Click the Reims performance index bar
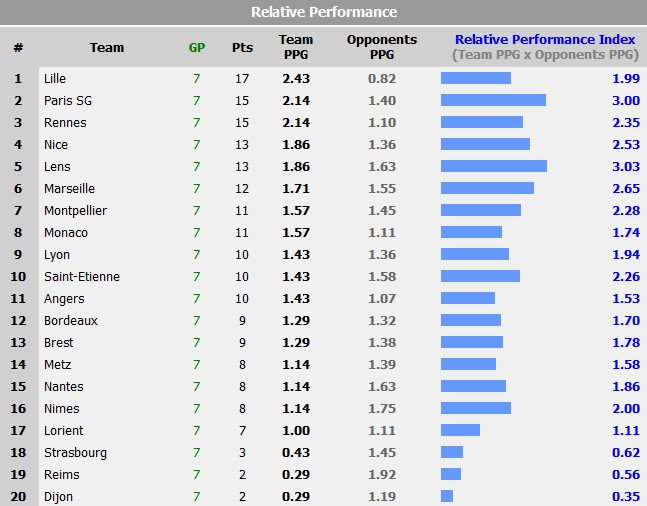This screenshot has height=506, width=647. click(451, 475)
